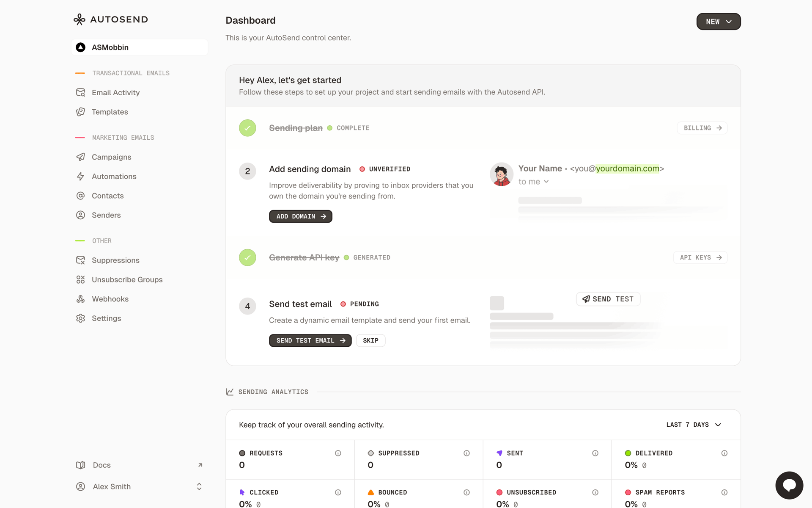Click the GENERATED status label
812x508 pixels.
coord(372,258)
